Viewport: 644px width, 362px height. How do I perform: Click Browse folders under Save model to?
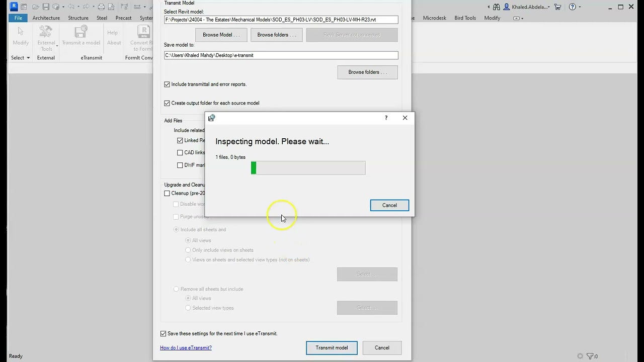[367, 72]
